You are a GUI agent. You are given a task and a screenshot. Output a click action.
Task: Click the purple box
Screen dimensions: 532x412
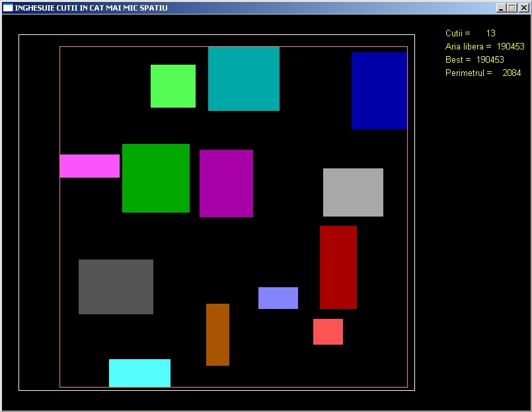(226, 184)
